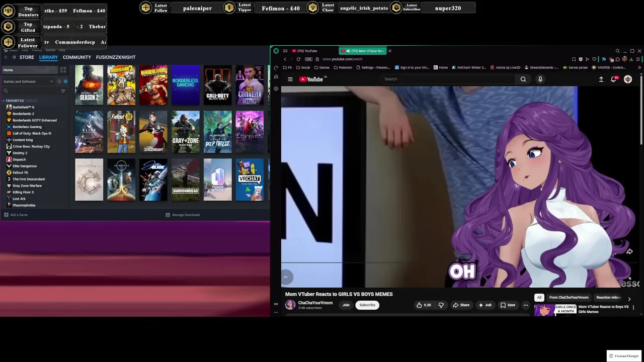Go back in browser navigation
Image resolution: width=644 pixels, height=362 pixels.
pyautogui.click(x=285, y=59)
